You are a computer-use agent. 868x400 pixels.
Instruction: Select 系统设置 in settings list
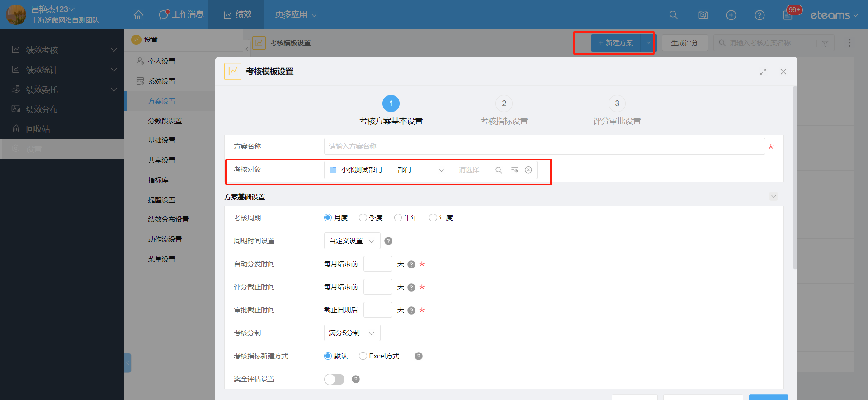[161, 81]
